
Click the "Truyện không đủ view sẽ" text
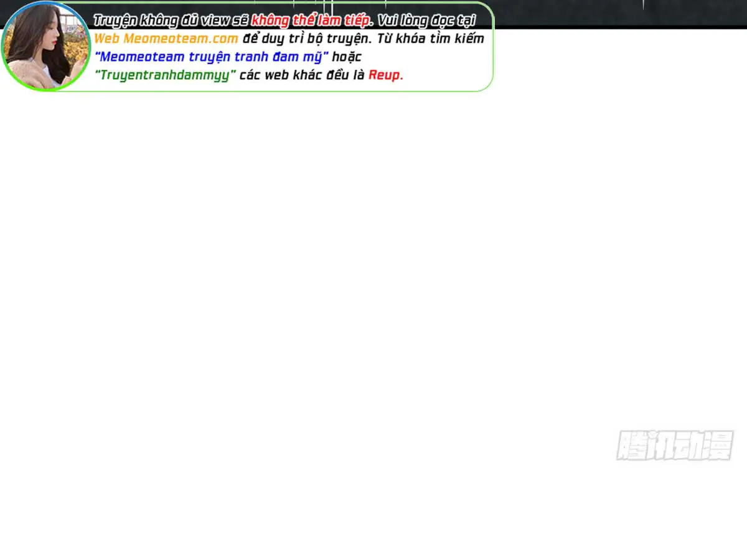coord(171,20)
